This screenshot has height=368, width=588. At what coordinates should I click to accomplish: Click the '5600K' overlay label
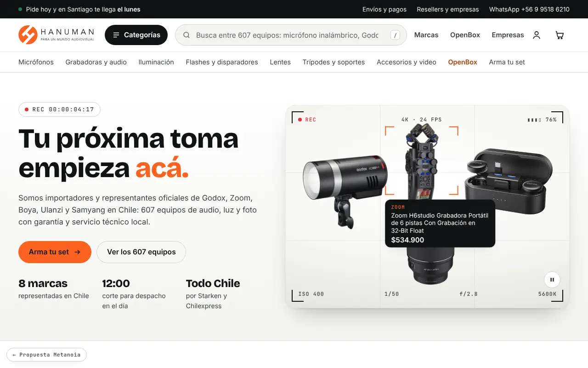coord(547,294)
